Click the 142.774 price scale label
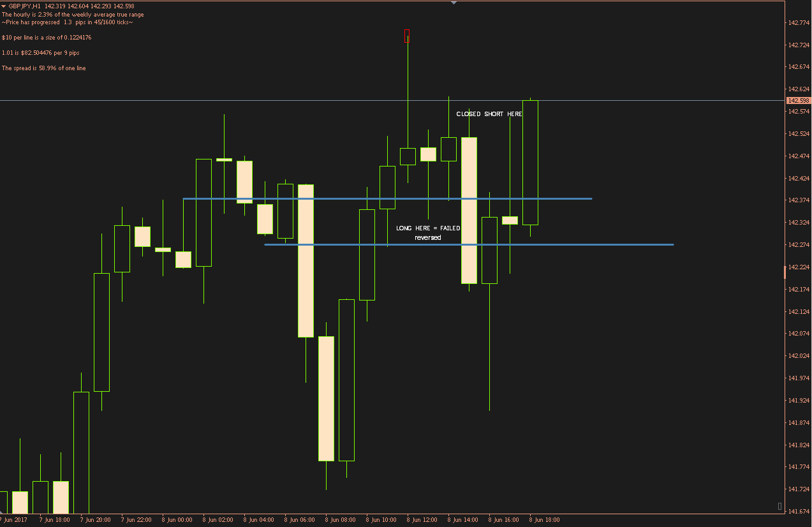This screenshot has width=812, height=527. tap(799, 23)
